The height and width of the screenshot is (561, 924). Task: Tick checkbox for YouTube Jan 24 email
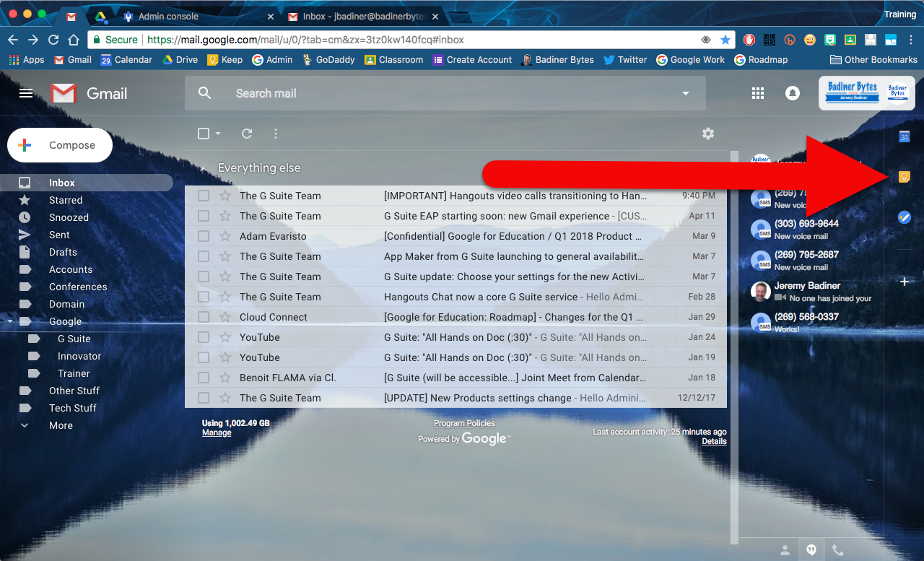[204, 337]
